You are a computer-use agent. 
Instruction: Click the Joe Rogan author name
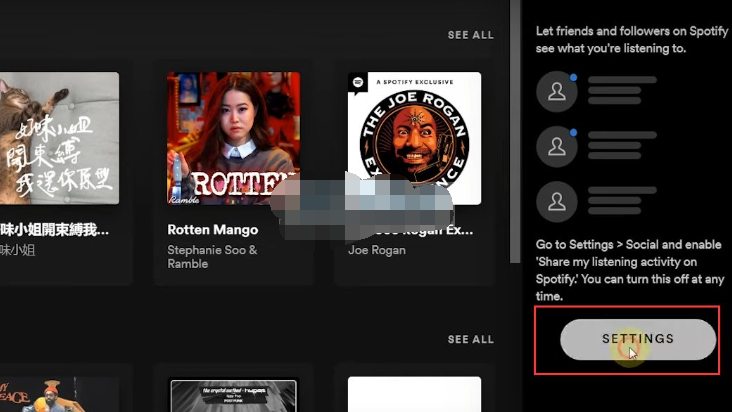pyautogui.click(x=376, y=251)
